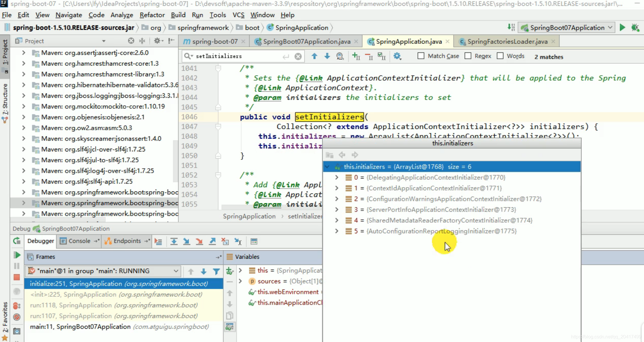The height and width of the screenshot is (342, 644).
Task: Resume program with green play icon
Action: click(x=17, y=255)
